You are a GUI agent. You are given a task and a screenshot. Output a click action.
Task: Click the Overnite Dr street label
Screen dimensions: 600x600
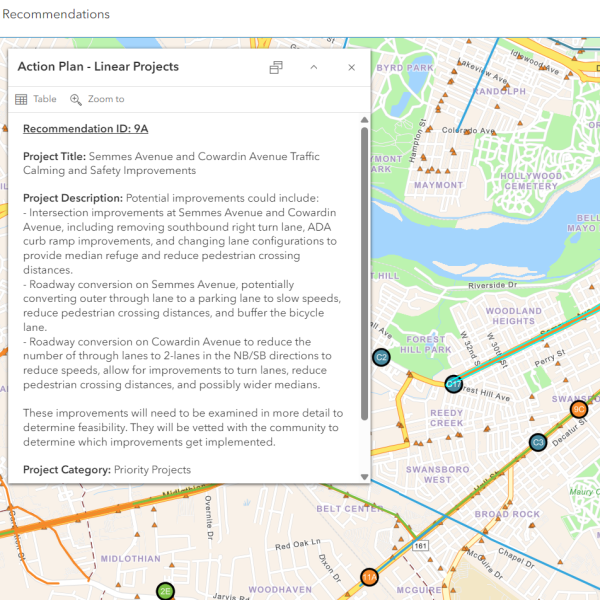[209, 518]
